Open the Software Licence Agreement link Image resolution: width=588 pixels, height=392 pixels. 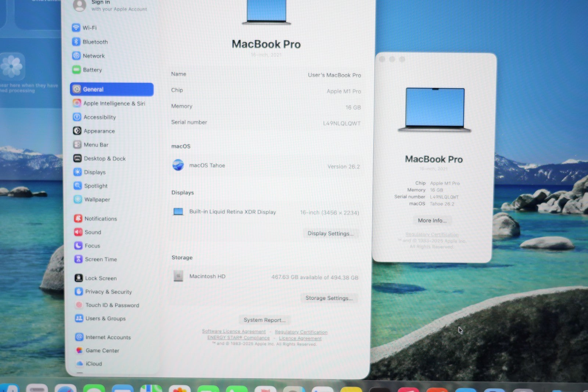point(234,331)
